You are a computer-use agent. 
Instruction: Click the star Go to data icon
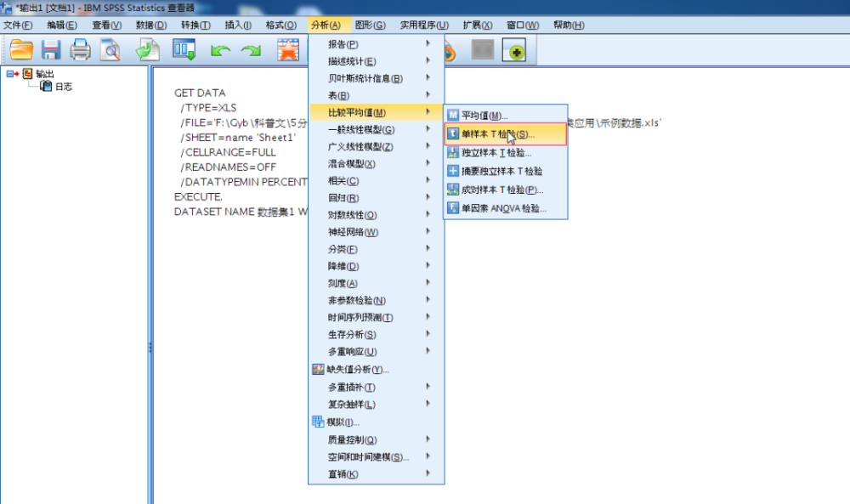(x=288, y=50)
